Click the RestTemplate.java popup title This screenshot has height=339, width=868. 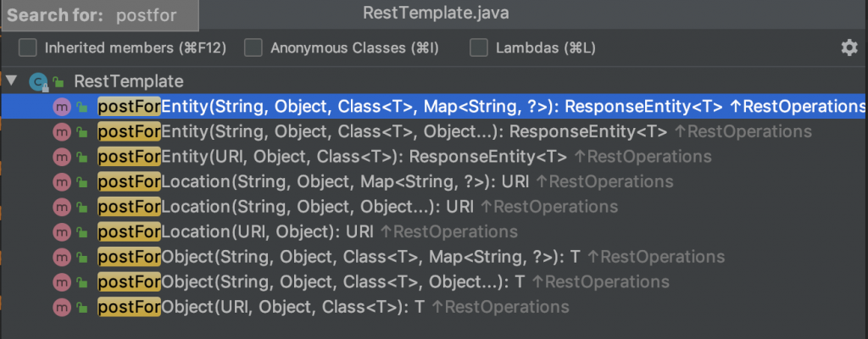click(435, 14)
